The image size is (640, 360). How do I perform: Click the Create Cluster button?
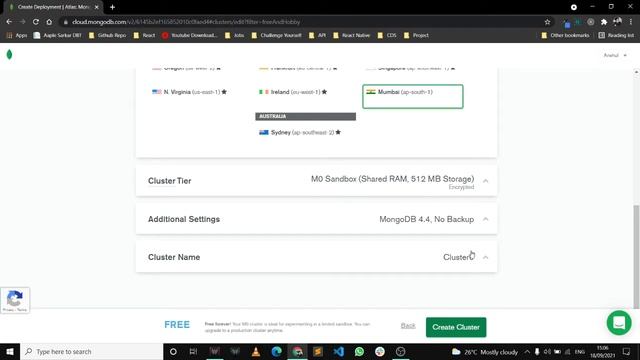pyautogui.click(x=456, y=327)
